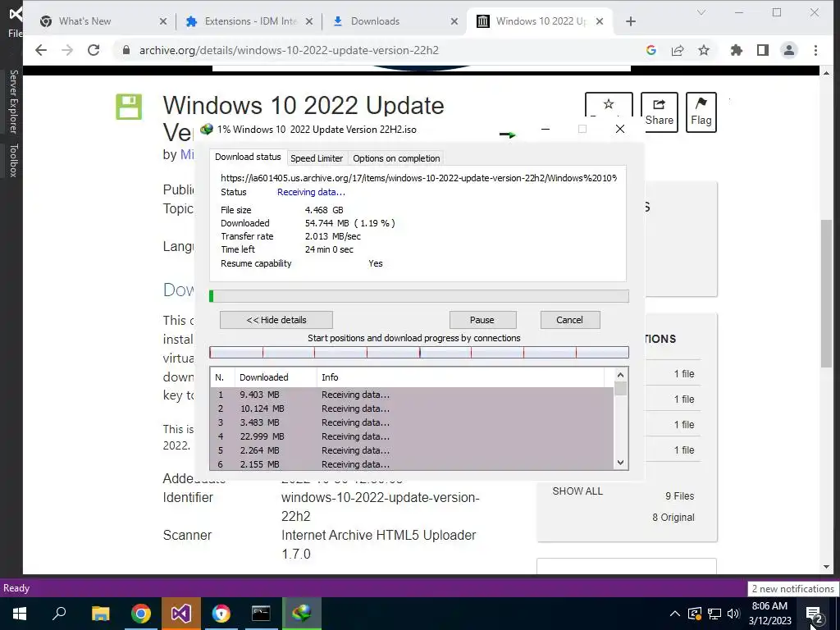840x630 pixels.
Task: Click the Internet Download Manager taskbar icon
Action: pos(302,614)
